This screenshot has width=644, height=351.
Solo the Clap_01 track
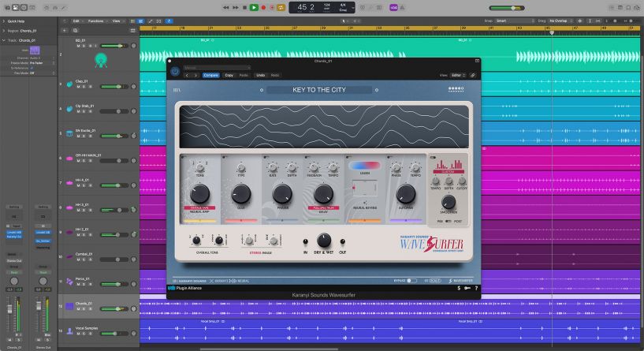coord(84,88)
